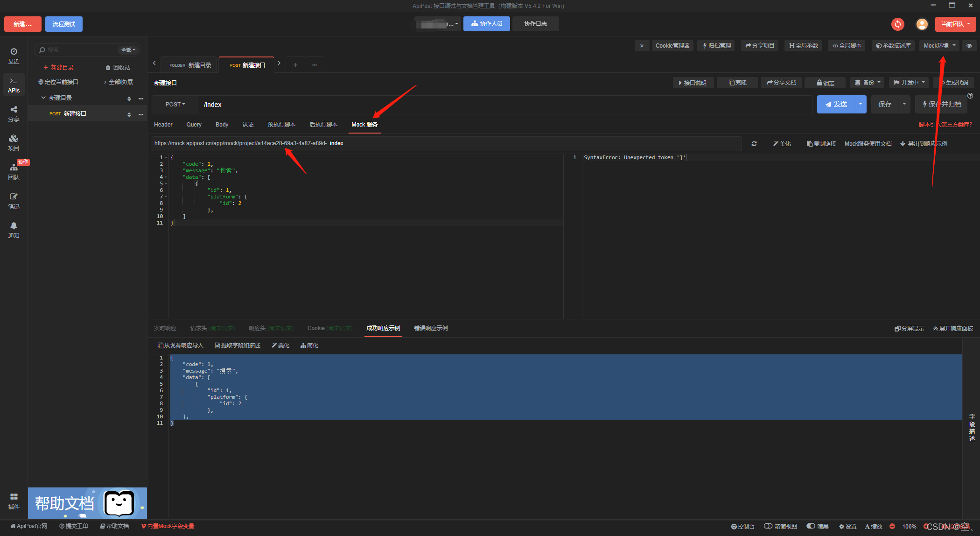Switch to the 错误响应示例 error response tab
The image size is (980, 536).
tap(431, 328)
